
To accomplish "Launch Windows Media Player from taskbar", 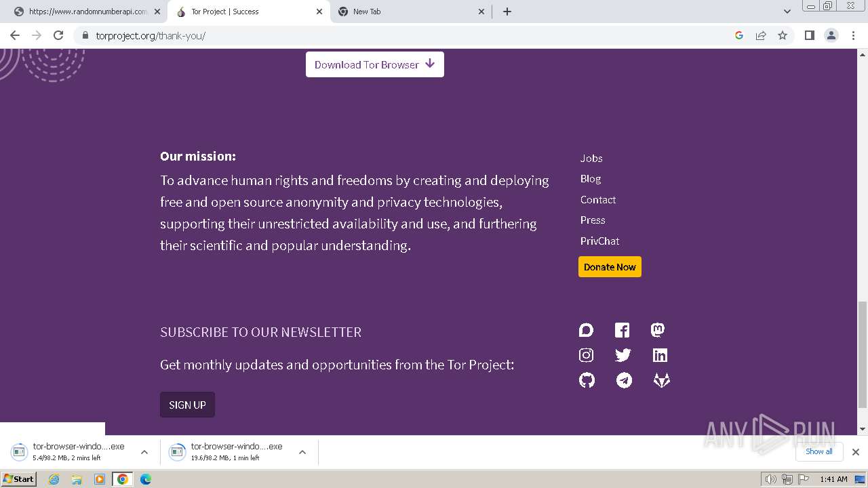I will 100,479.
